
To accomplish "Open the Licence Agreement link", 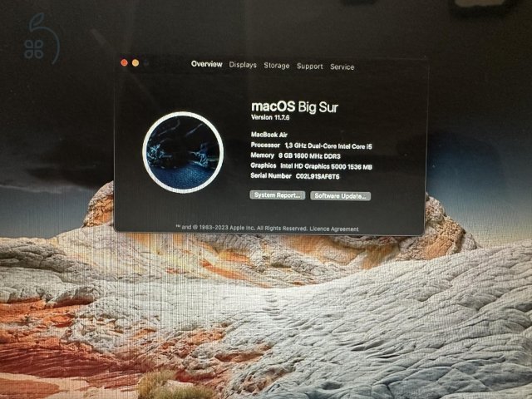I will [x=334, y=229].
